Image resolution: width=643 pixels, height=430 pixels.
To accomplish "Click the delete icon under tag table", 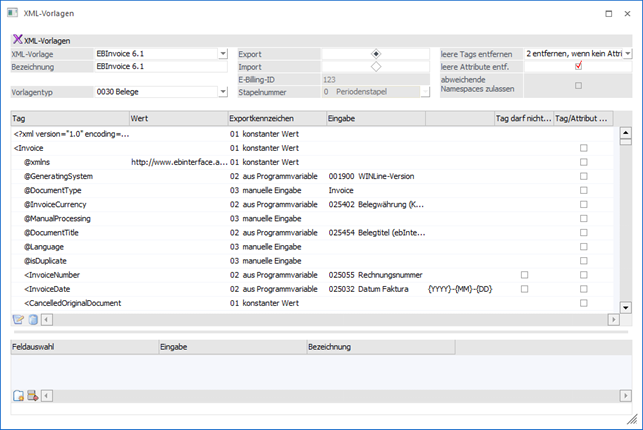I will 31,319.
